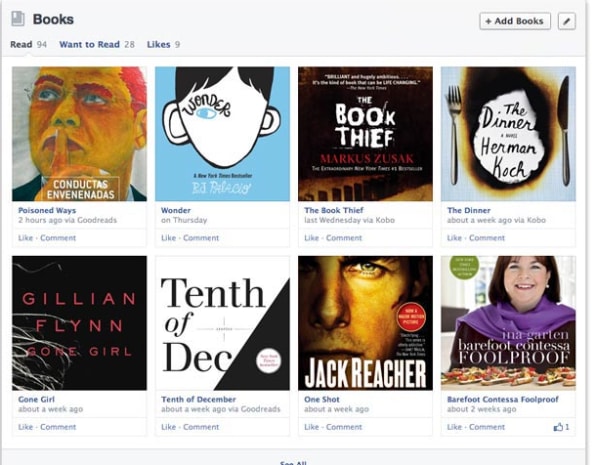596x465 pixels.
Task: Open the Barefoot Contessa Foolproof title link
Action: (x=503, y=399)
